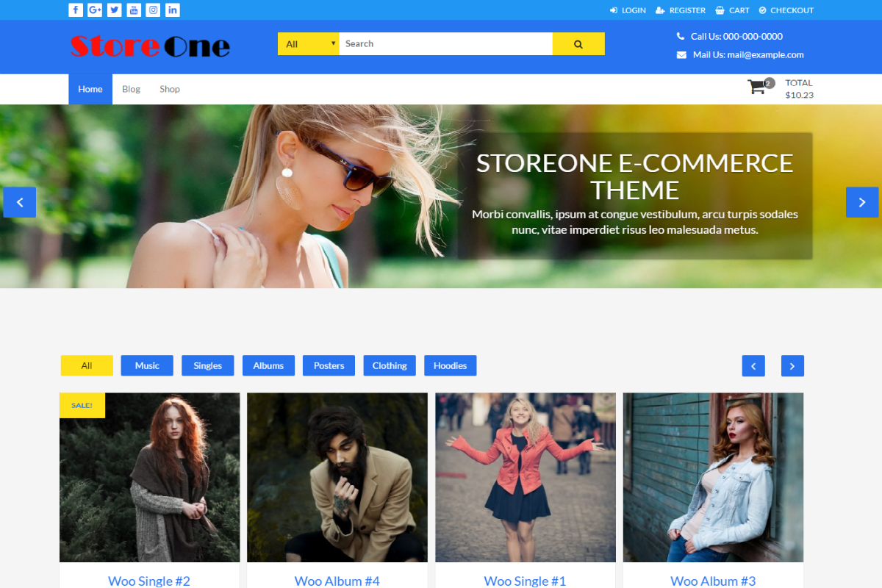This screenshot has width=882, height=588.
Task: Select the Music filter button
Action: [x=146, y=365]
